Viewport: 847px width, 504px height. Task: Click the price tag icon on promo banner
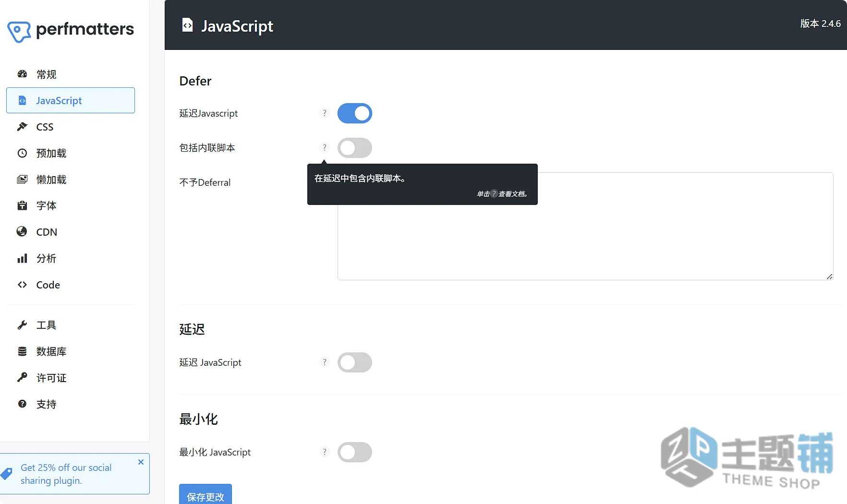7,474
